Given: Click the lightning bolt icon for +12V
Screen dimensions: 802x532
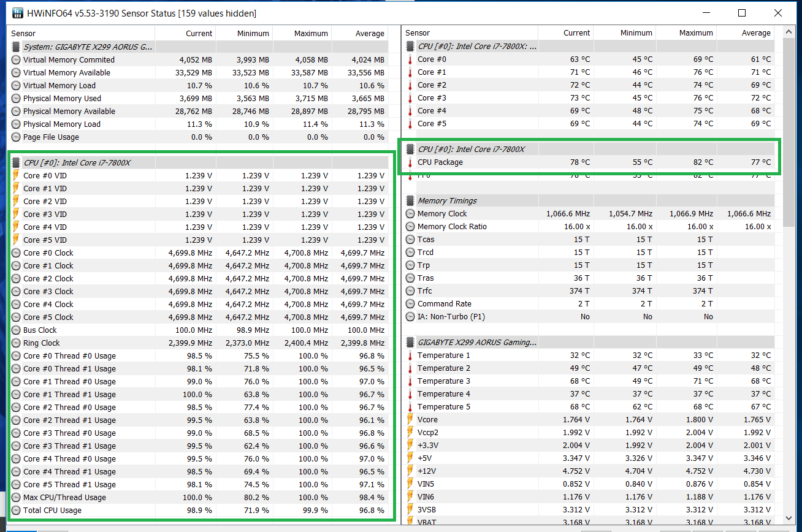Looking at the screenshot, I should point(410,471).
